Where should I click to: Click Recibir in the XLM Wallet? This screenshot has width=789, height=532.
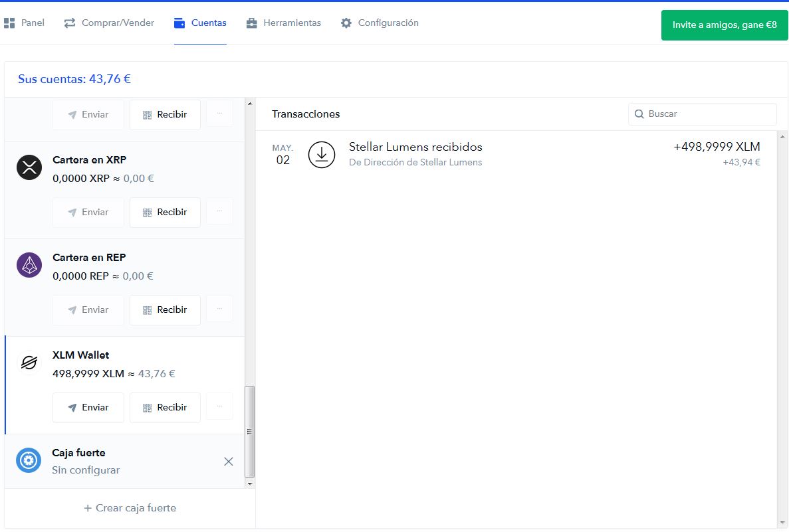point(165,407)
